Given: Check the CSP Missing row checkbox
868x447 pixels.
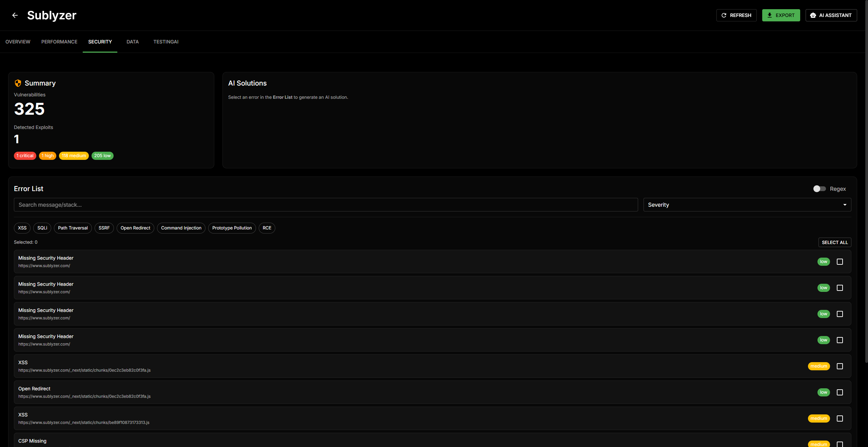Looking at the screenshot, I should pos(840,444).
